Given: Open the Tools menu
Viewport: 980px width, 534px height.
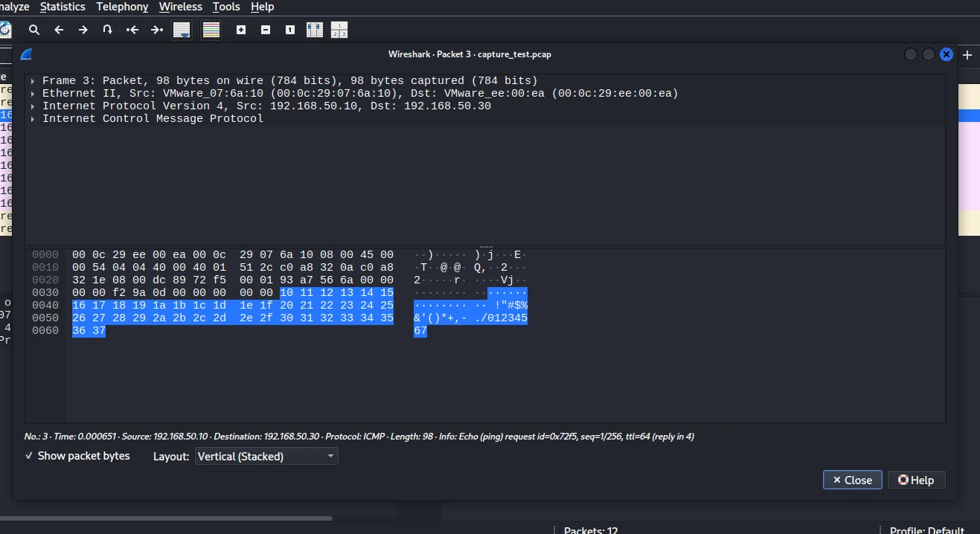Looking at the screenshot, I should click(x=226, y=7).
